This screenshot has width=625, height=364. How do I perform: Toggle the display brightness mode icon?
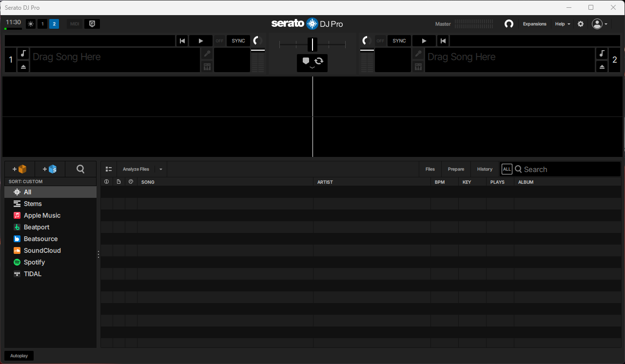coord(31,24)
